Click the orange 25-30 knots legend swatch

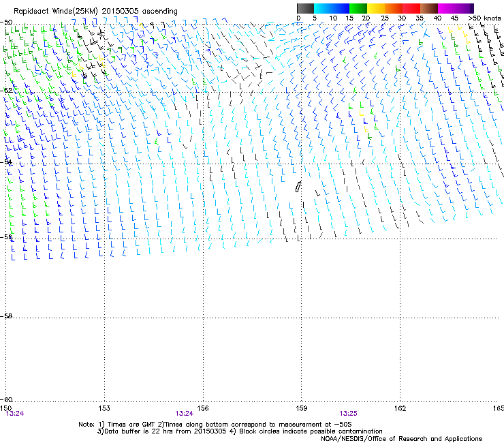[x=394, y=8]
